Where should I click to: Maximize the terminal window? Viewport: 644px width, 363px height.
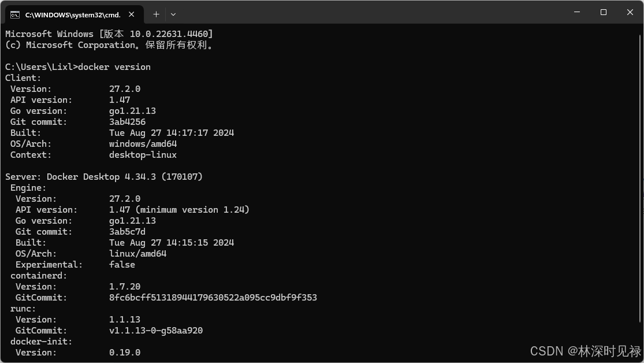point(604,12)
